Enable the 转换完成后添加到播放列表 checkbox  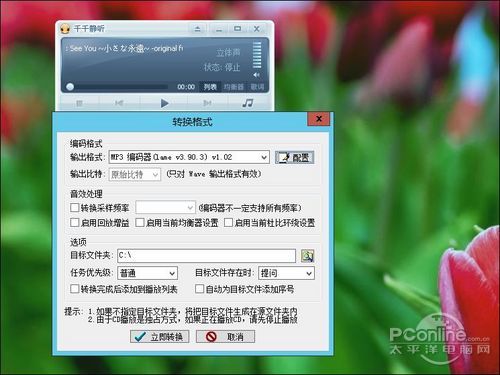click(75, 289)
